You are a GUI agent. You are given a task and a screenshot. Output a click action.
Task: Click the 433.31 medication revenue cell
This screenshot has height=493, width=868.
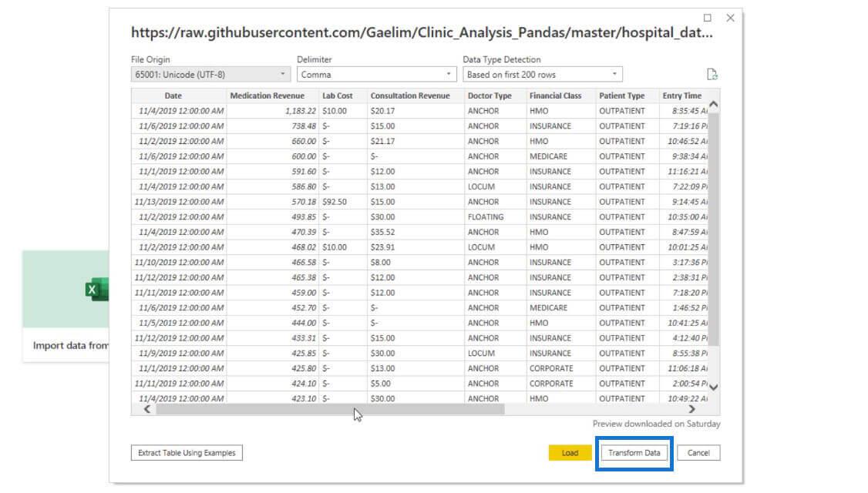pyautogui.click(x=273, y=338)
